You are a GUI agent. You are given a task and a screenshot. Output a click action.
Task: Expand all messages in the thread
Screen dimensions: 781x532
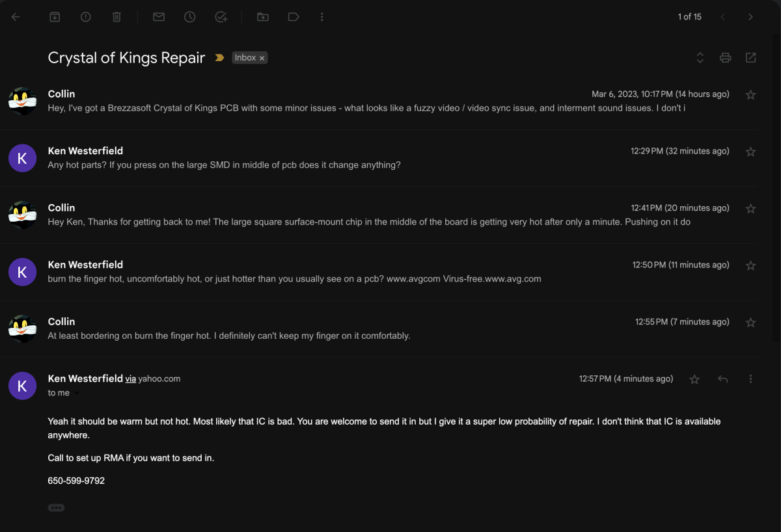coord(700,57)
